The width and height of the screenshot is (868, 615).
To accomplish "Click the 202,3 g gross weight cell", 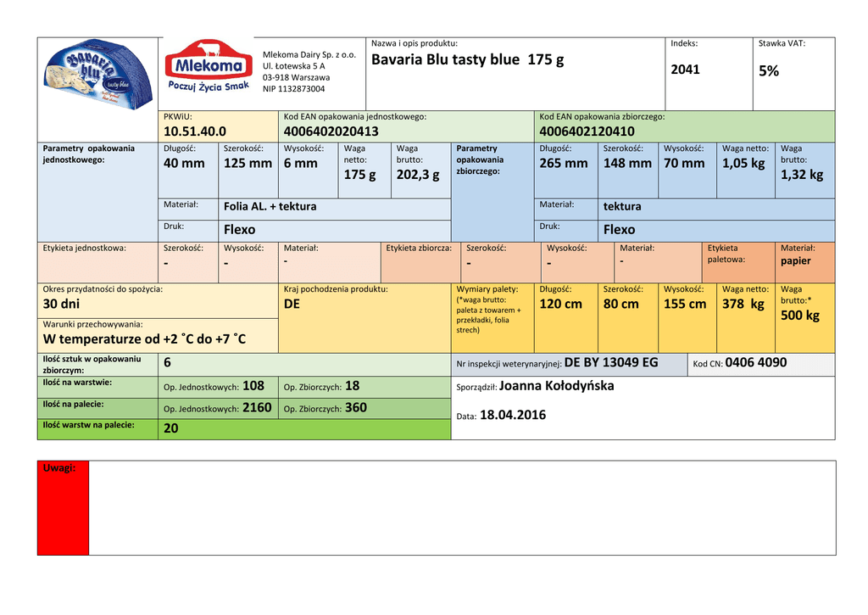I will tap(418, 175).
